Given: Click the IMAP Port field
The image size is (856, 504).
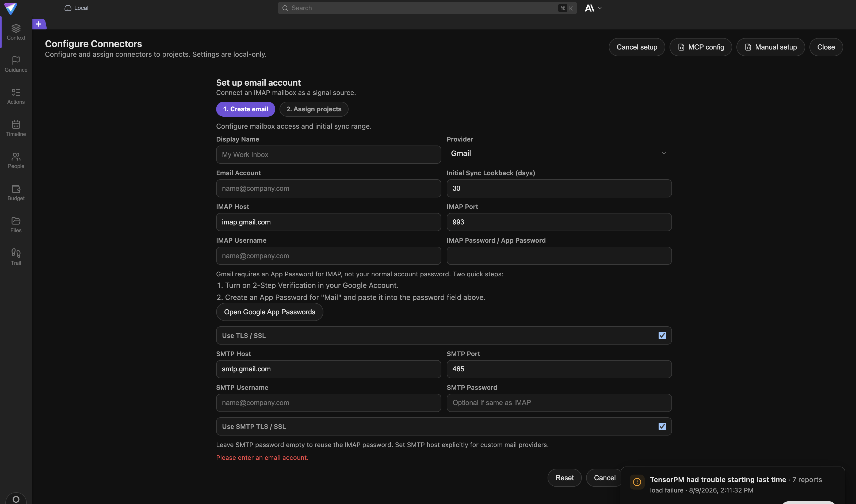Looking at the screenshot, I should click(x=559, y=222).
